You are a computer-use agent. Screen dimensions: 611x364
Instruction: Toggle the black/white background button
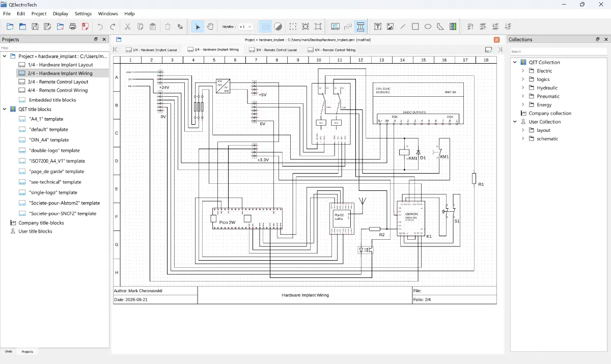pos(278,26)
